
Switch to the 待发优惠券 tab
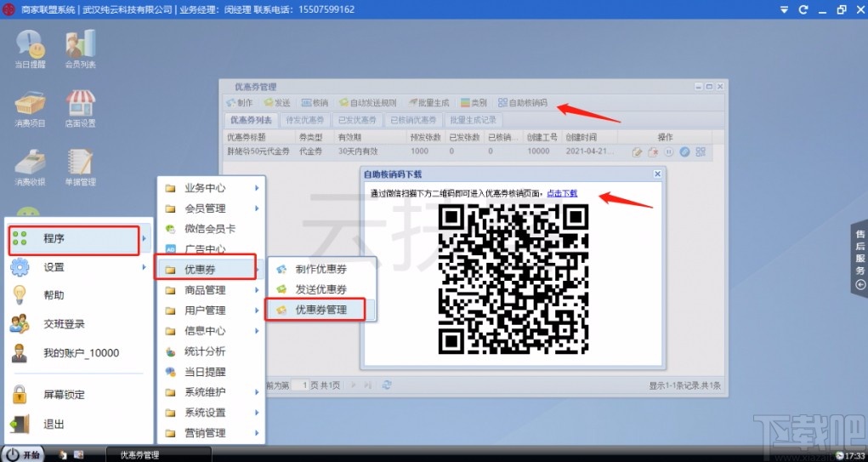point(304,120)
